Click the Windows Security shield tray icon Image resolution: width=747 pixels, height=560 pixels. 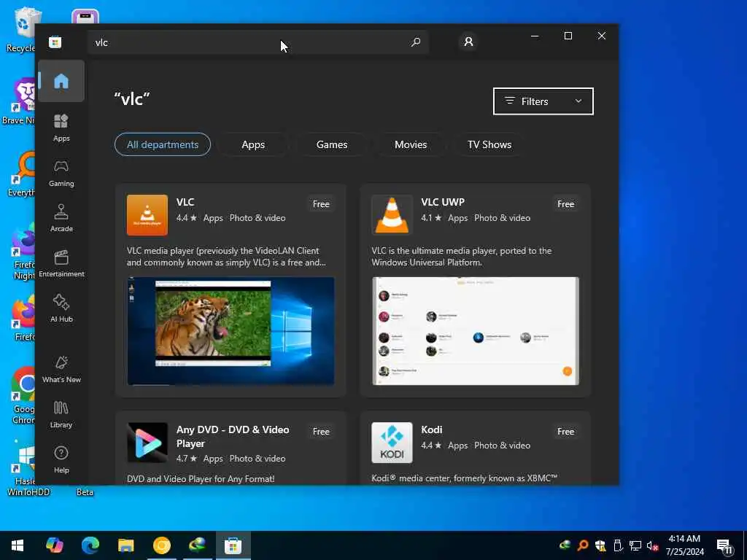[600, 545]
